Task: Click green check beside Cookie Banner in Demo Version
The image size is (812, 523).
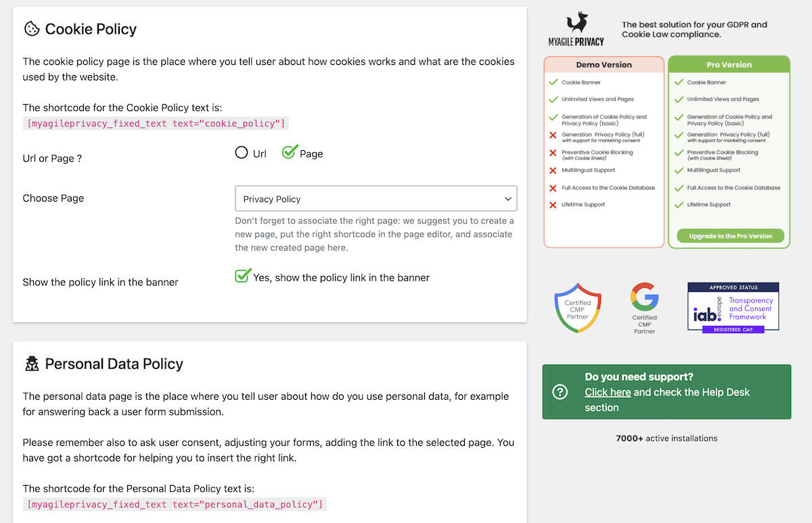Action: click(x=553, y=82)
